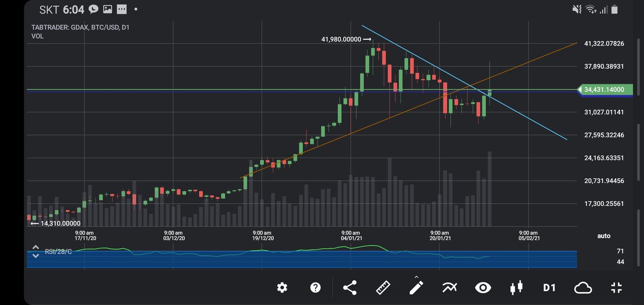
Task: Tap the 37,890.38931 price axis label
Action: pos(604,67)
